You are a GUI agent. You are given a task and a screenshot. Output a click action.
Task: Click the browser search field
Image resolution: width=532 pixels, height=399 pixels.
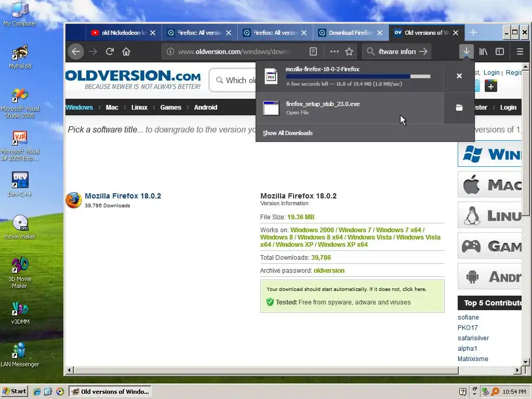tap(396, 51)
